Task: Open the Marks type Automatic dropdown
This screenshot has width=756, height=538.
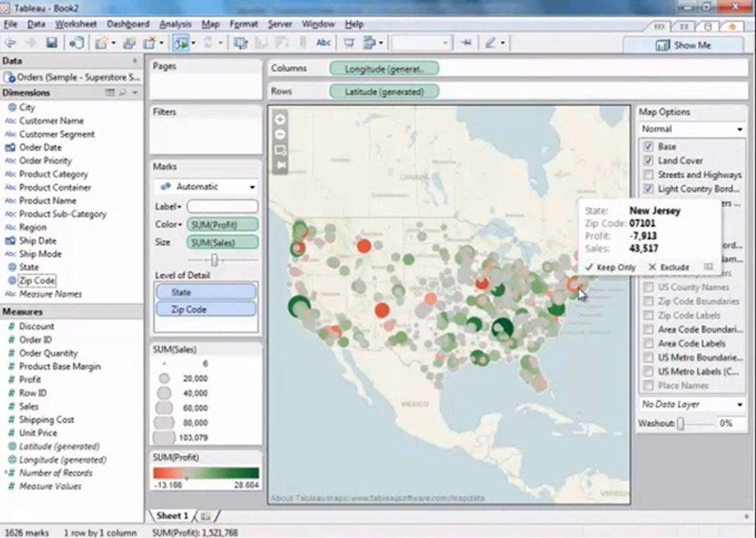Action: pos(206,186)
